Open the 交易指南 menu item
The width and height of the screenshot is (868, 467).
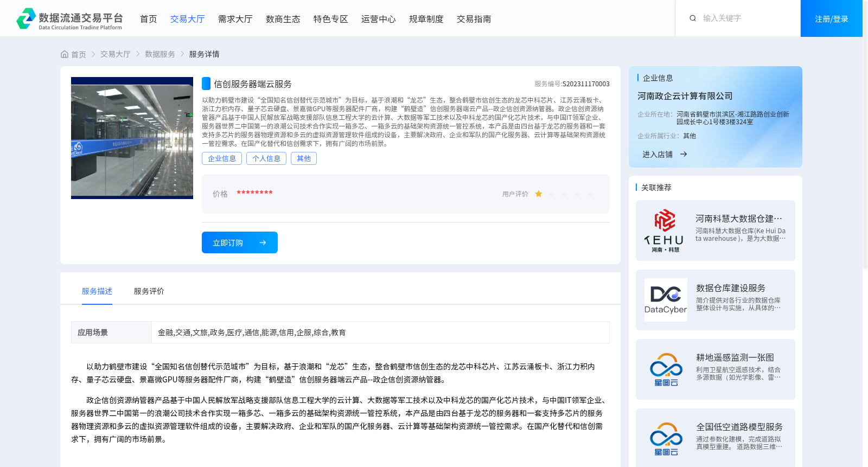tap(474, 19)
